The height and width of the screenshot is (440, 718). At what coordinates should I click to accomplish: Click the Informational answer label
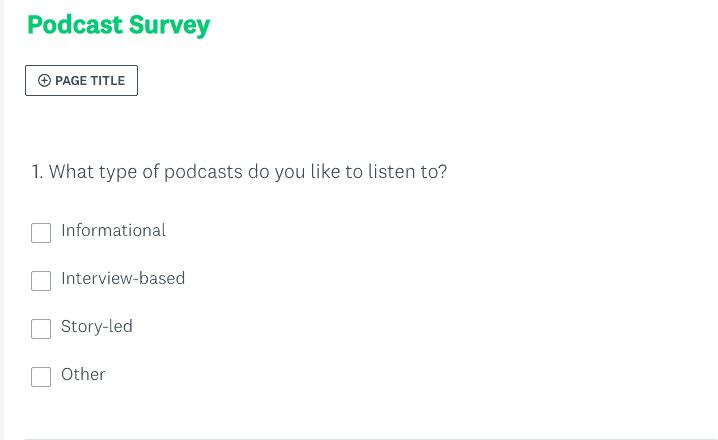tap(113, 231)
